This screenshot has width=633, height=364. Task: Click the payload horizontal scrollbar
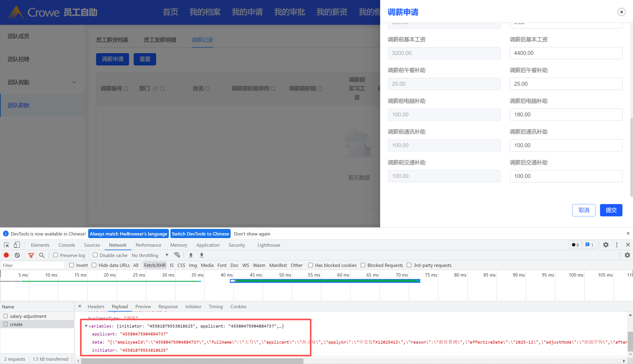(x=192, y=361)
